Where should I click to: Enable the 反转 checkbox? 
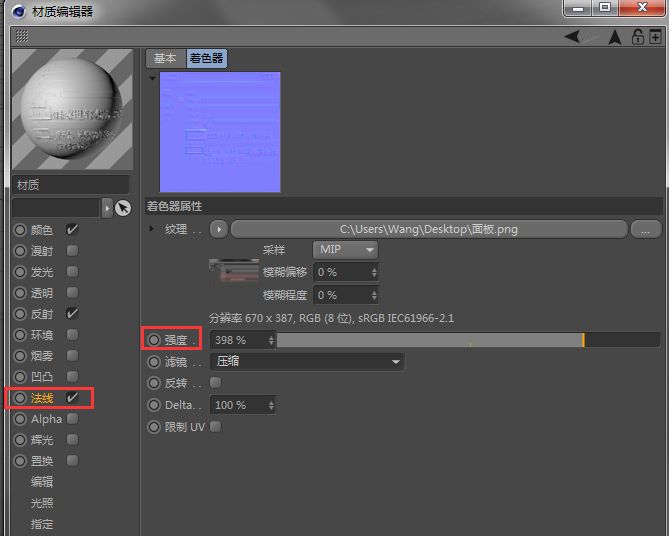click(x=215, y=382)
